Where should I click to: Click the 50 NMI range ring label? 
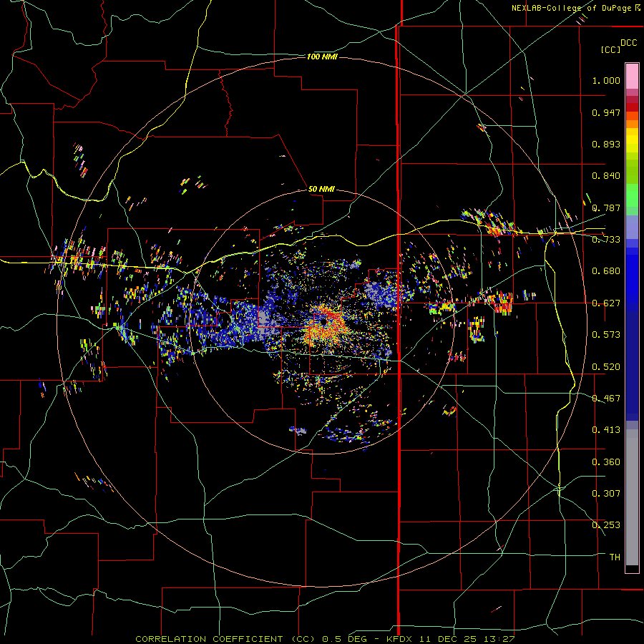pos(321,189)
